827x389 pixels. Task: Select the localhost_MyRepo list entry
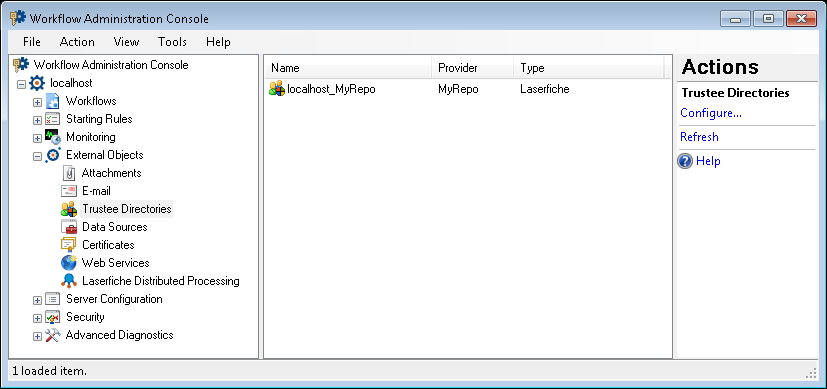click(331, 89)
